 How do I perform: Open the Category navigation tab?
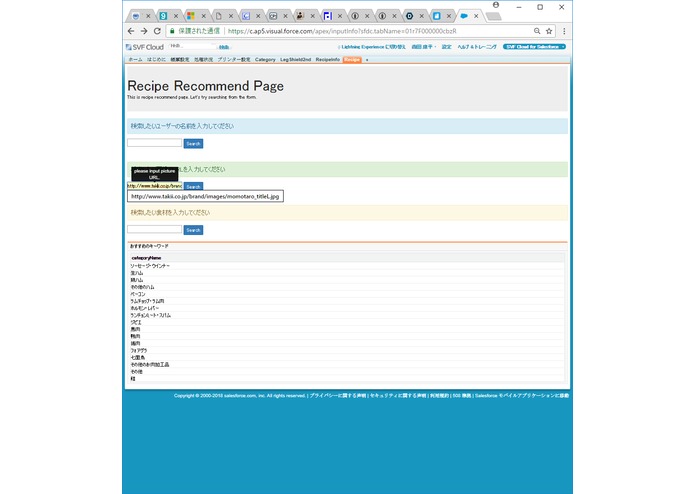pyautogui.click(x=265, y=59)
